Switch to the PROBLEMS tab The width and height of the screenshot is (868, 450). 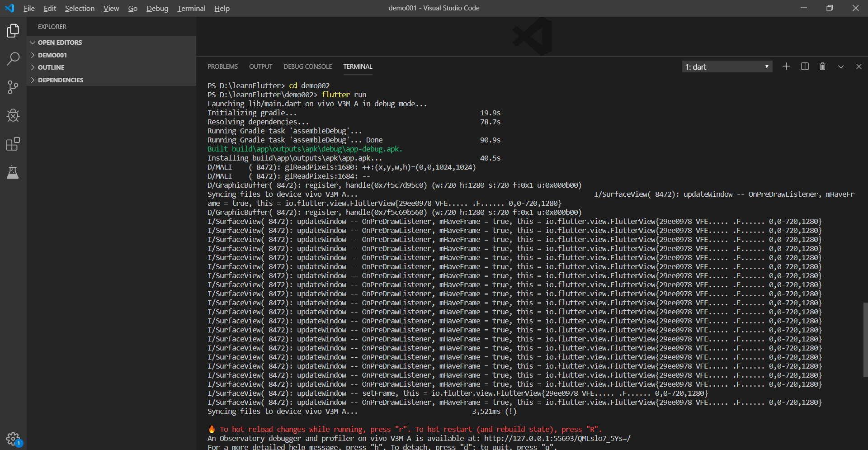(x=222, y=66)
